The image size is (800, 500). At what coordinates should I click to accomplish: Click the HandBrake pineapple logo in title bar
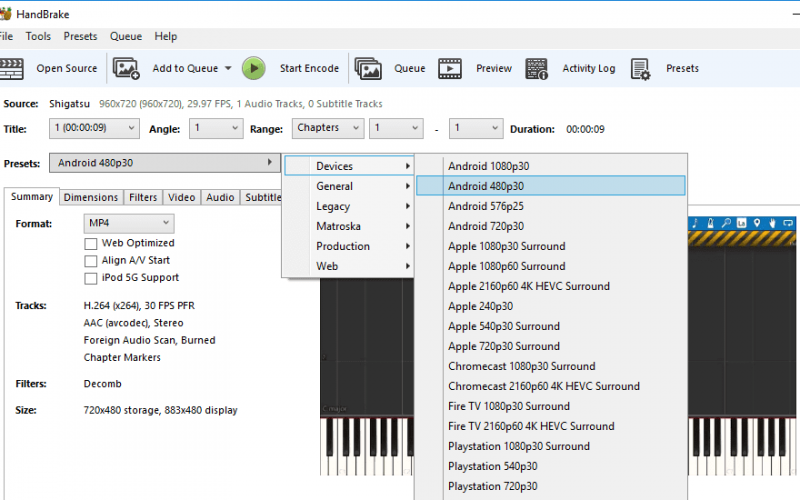click(5, 14)
